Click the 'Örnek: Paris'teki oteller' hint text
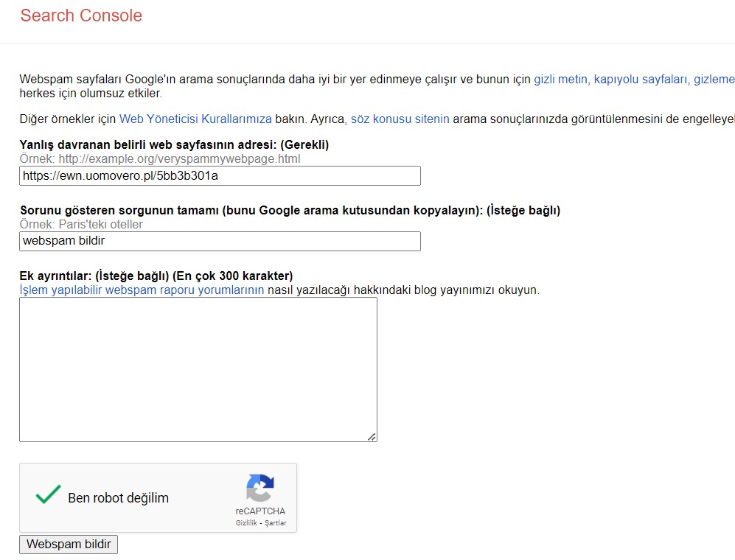Screen dimensions: 735x560 [81, 225]
